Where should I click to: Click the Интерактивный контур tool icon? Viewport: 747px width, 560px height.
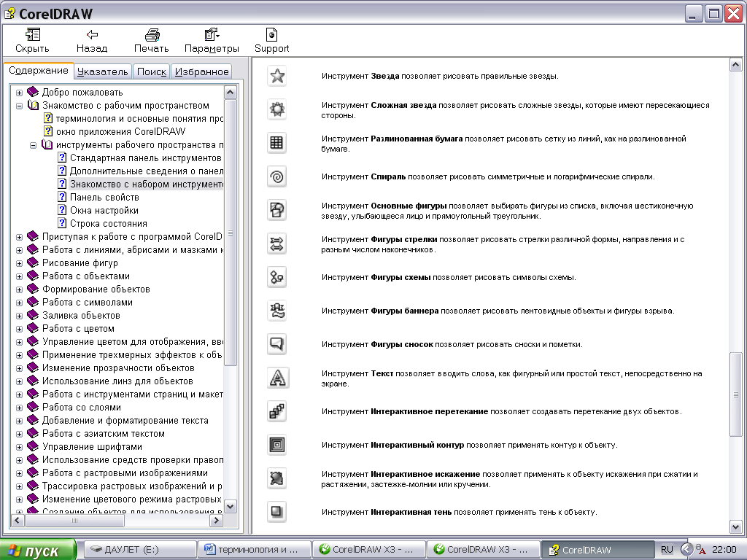pos(276,446)
